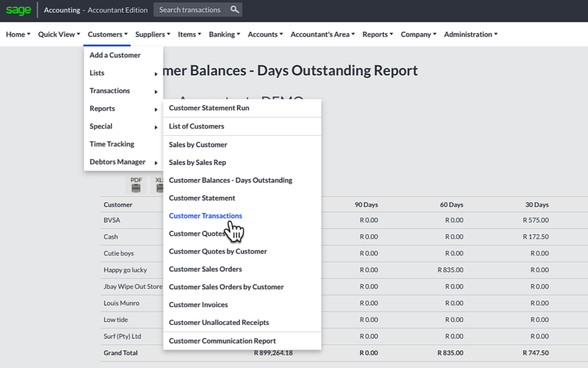Select the Customer Communication Report
This screenshot has width=588, height=368.
222,340
